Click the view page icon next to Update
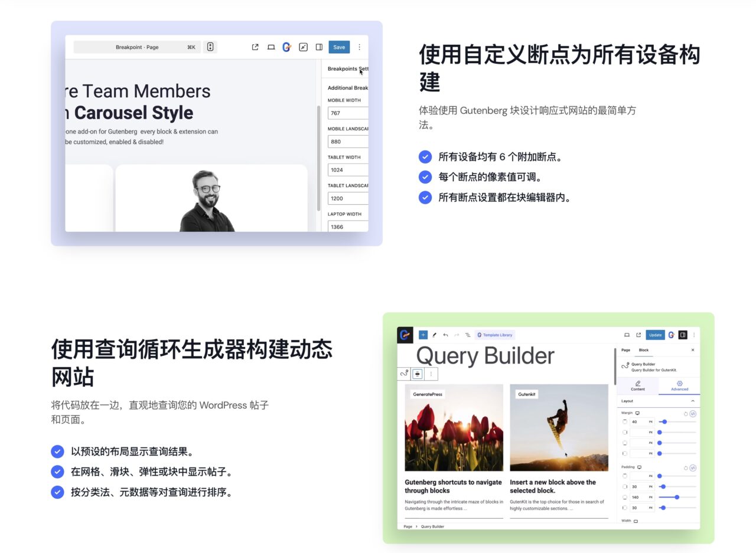The width and height of the screenshot is (756, 553). 638,335
